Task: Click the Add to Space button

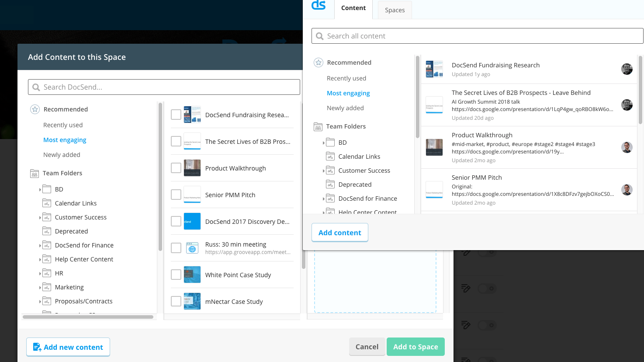Action: click(415, 347)
